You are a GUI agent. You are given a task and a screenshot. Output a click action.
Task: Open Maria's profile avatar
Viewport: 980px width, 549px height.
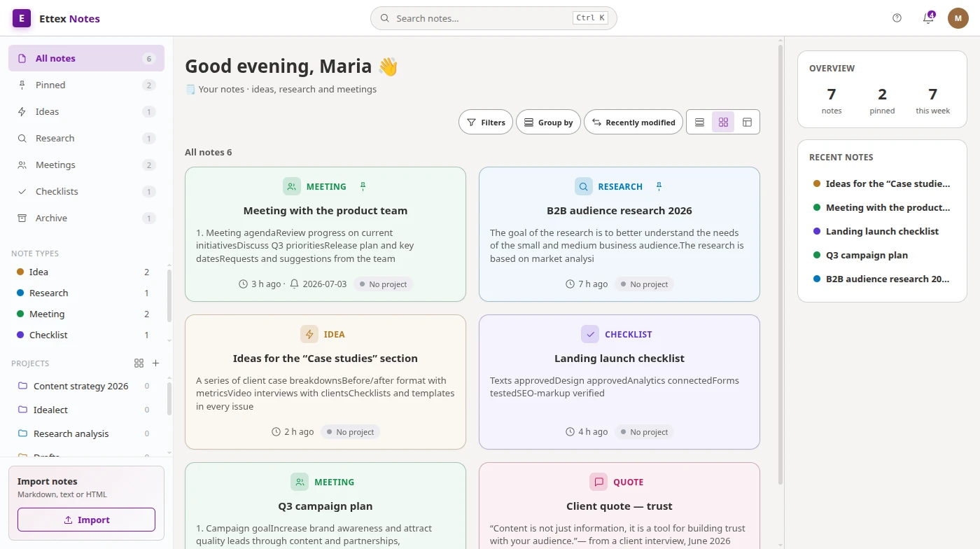958,18
